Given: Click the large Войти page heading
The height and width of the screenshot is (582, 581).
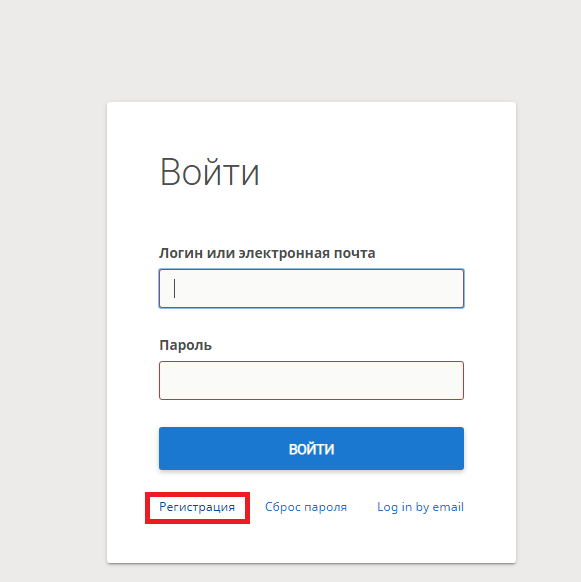Looking at the screenshot, I should tap(209, 172).
